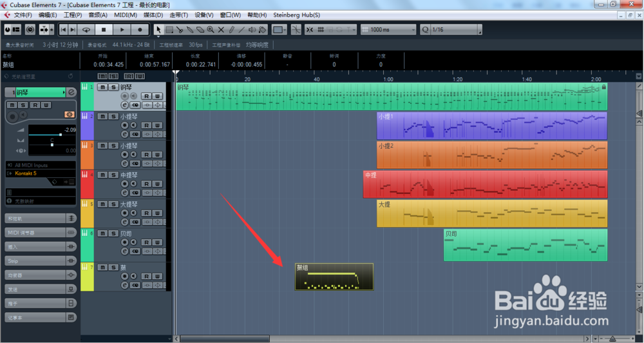This screenshot has width=644, height=343.
Task: Toggle global Solo deactivate button above tracks
Action: tap(113, 76)
